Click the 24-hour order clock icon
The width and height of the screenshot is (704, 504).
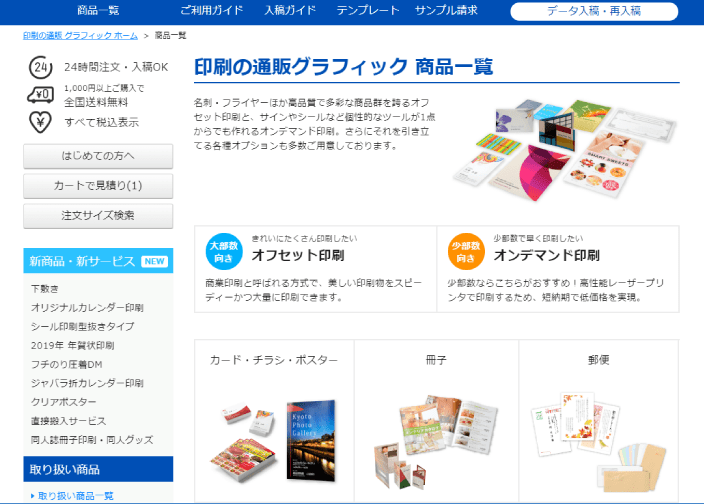pos(39,67)
